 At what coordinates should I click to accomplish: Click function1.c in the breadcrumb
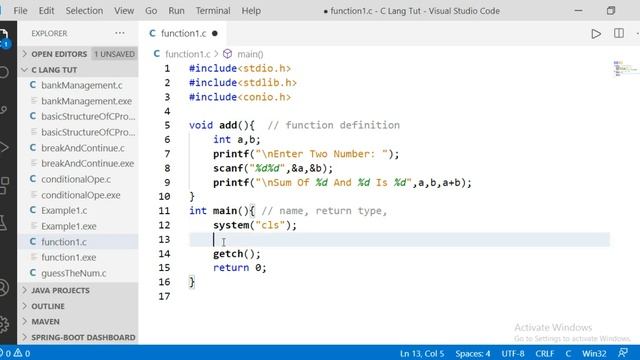187,54
